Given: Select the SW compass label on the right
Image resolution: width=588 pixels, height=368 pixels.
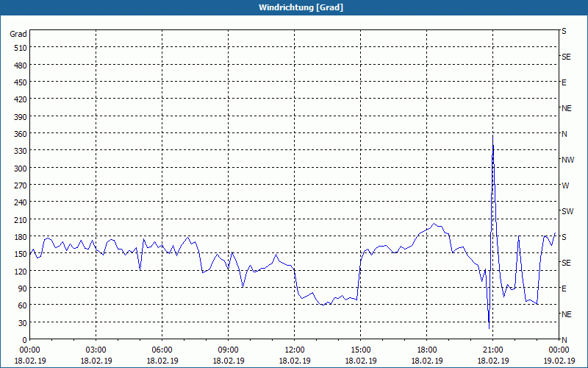Looking at the screenshot, I should coord(567,211).
